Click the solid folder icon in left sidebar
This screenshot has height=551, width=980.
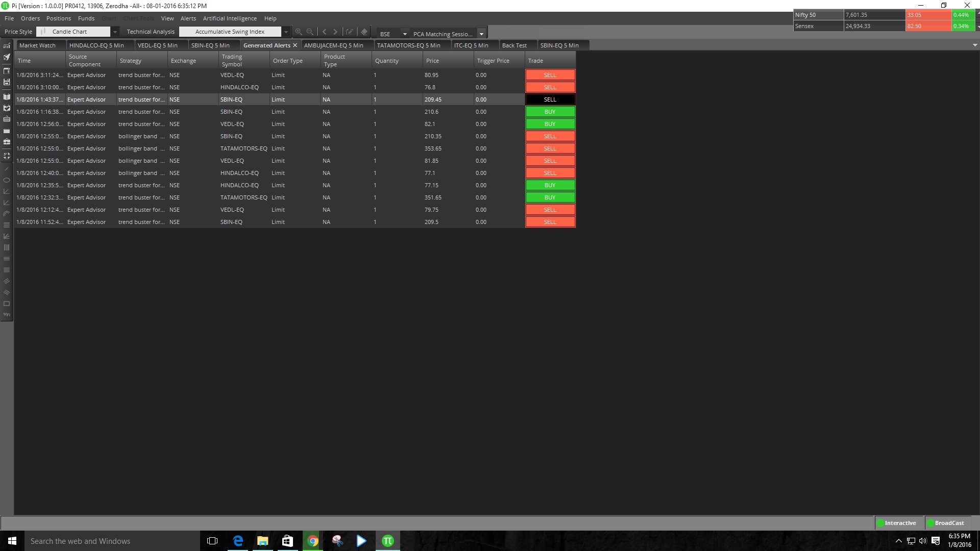[x=7, y=131]
